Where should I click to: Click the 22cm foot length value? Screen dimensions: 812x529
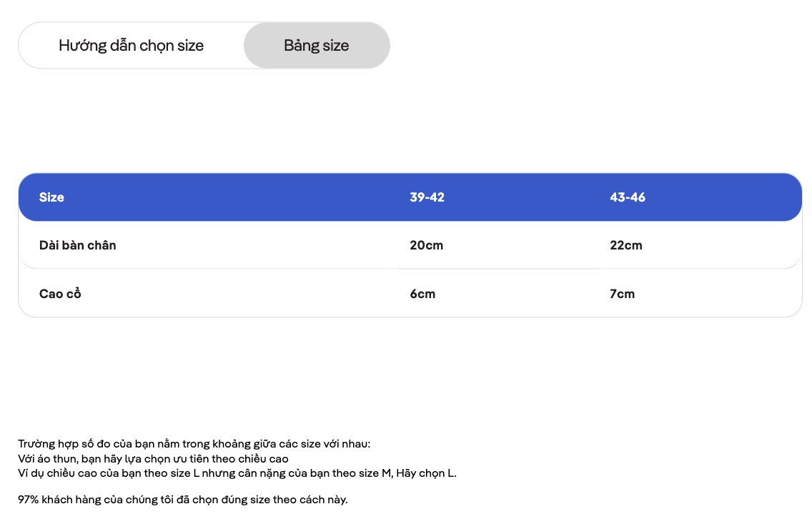click(x=625, y=245)
